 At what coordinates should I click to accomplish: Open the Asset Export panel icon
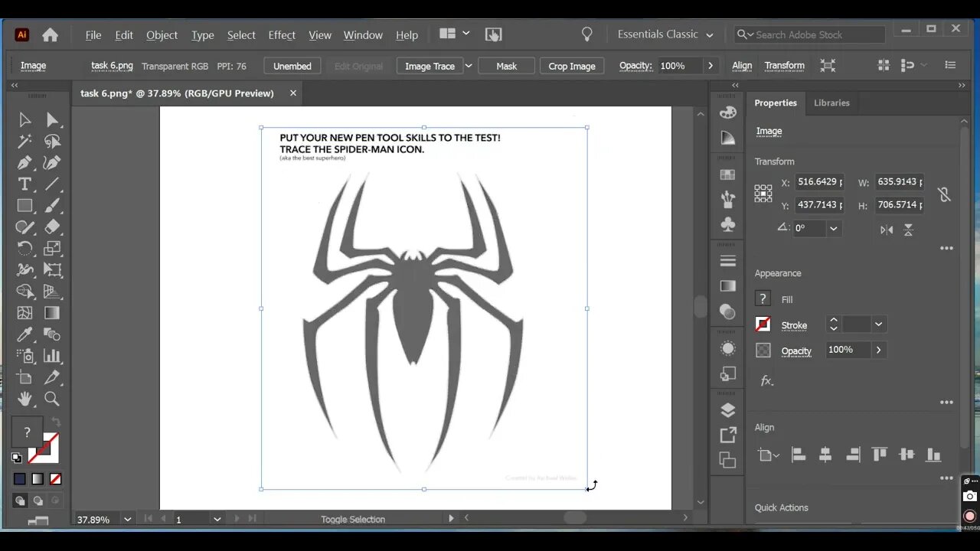(x=728, y=435)
